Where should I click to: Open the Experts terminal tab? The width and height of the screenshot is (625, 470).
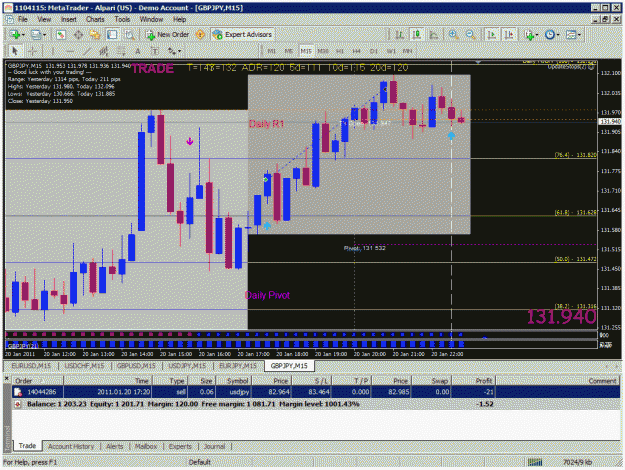pyautogui.click(x=180, y=446)
